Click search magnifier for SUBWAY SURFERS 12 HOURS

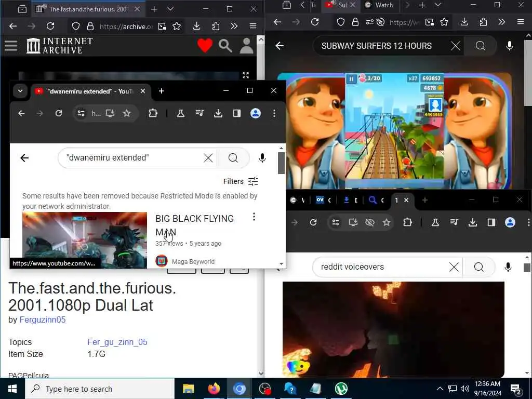pyautogui.click(x=481, y=46)
